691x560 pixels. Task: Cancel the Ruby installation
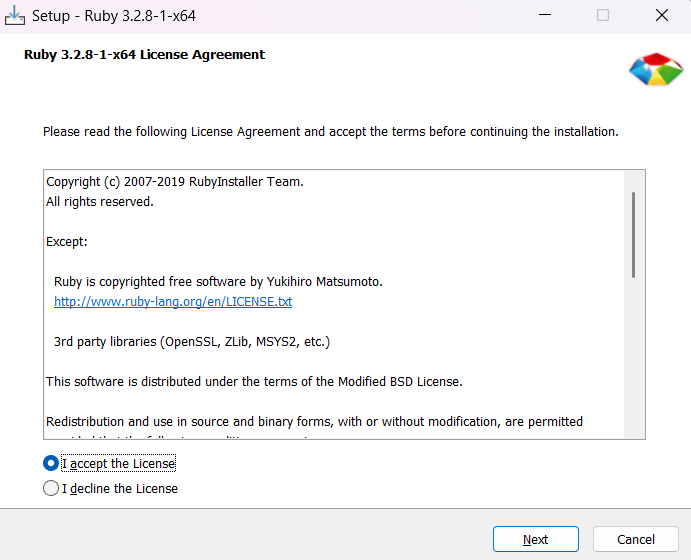tap(635, 539)
